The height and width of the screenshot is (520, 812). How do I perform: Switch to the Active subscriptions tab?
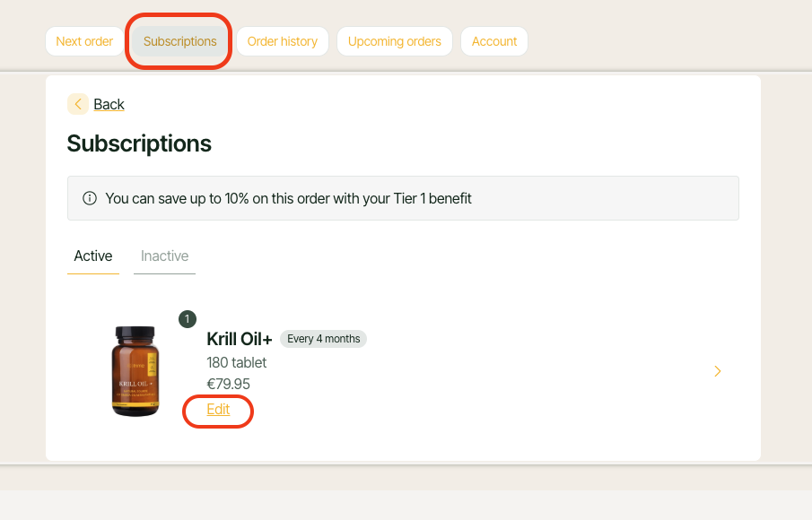(x=93, y=256)
